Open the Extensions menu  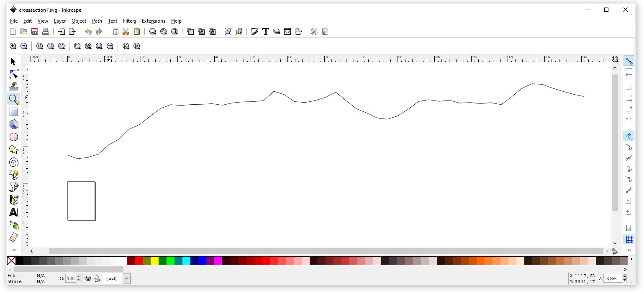153,21
